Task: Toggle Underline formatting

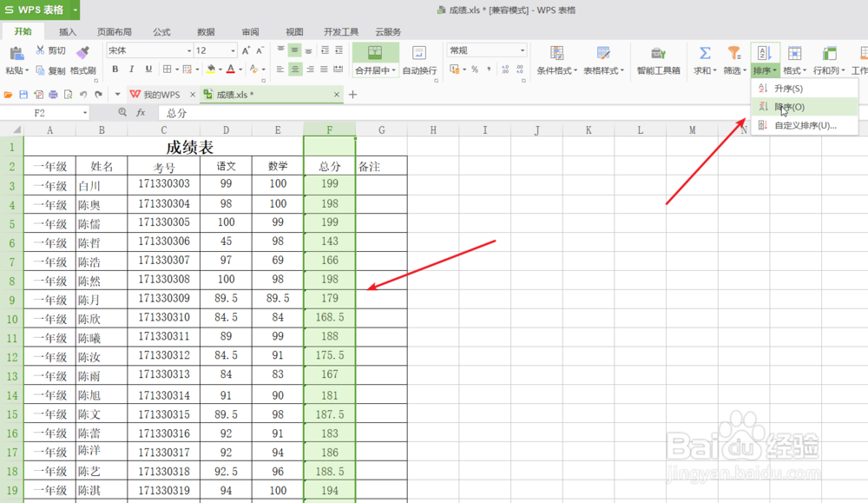Action: (148, 69)
